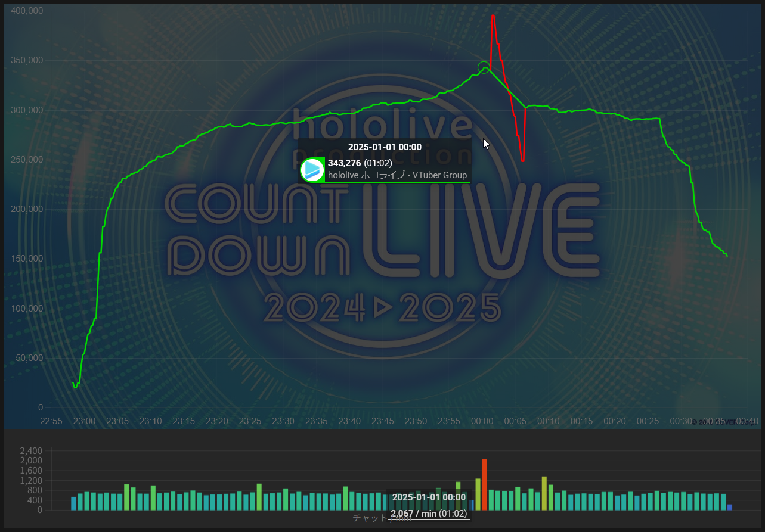
Task: Click the "23:35" time axis label
Action: [316, 421]
